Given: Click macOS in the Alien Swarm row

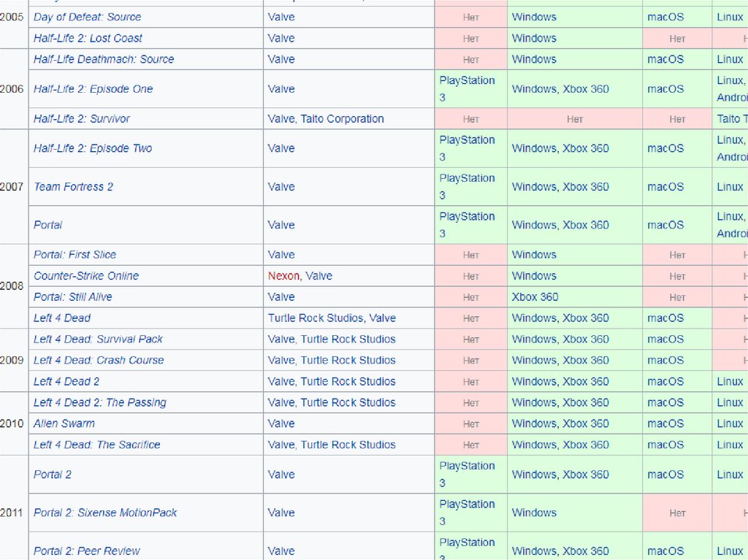Looking at the screenshot, I should pyautogui.click(x=665, y=423).
